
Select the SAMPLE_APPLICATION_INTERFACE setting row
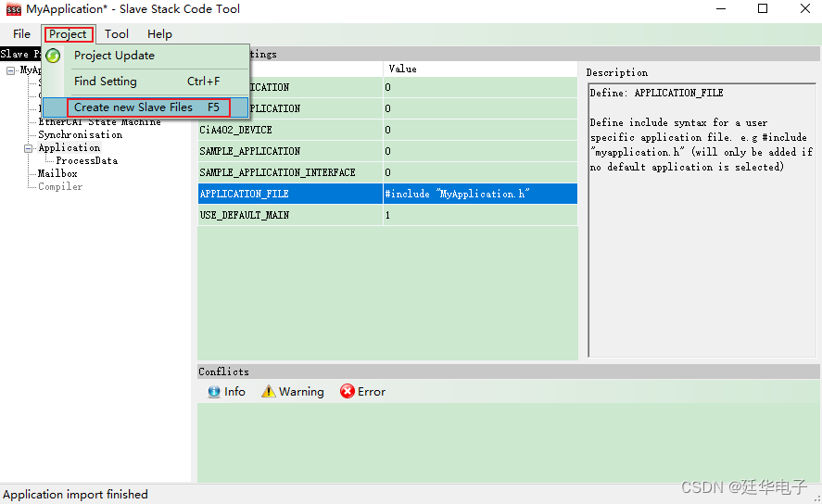(388, 172)
